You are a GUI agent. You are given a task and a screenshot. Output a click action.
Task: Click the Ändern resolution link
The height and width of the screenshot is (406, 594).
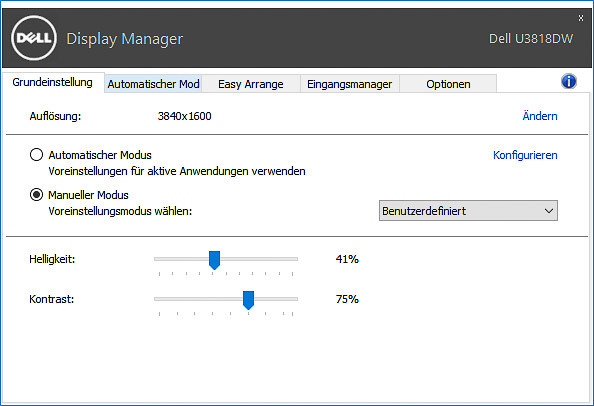540,116
